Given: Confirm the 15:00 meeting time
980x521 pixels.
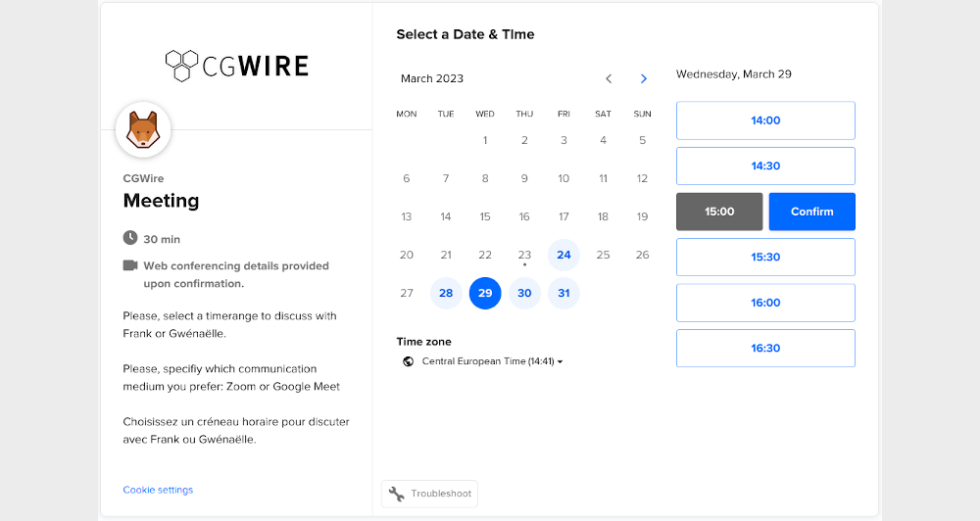Looking at the screenshot, I should pos(811,212).
